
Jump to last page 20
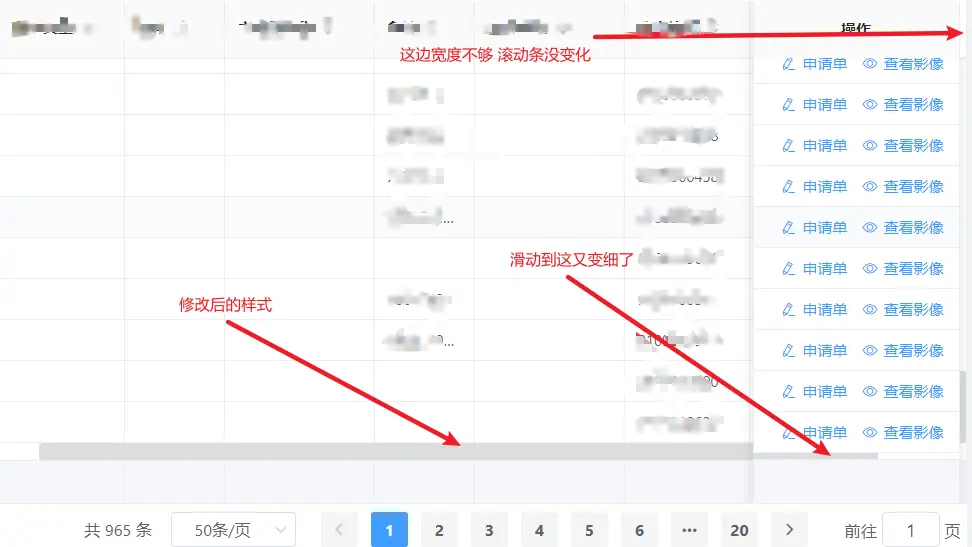point(739,530)
